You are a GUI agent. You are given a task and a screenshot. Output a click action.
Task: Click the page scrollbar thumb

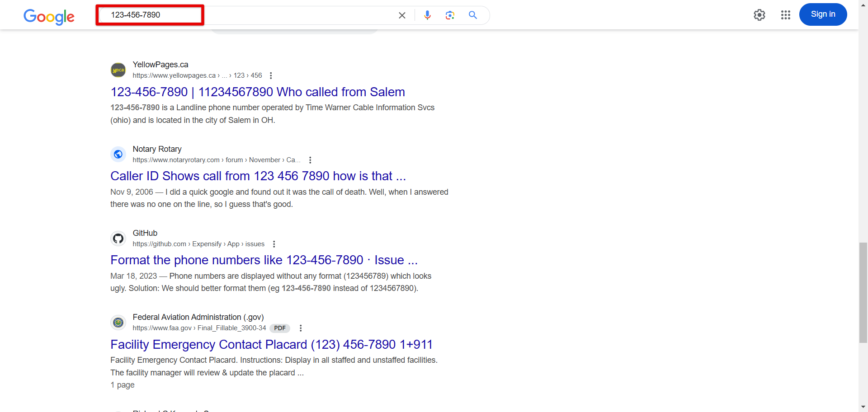coord(863,293)
